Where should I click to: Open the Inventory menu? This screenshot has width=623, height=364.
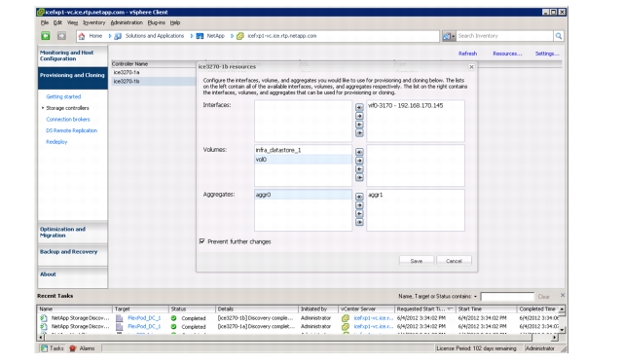(93, 23)
